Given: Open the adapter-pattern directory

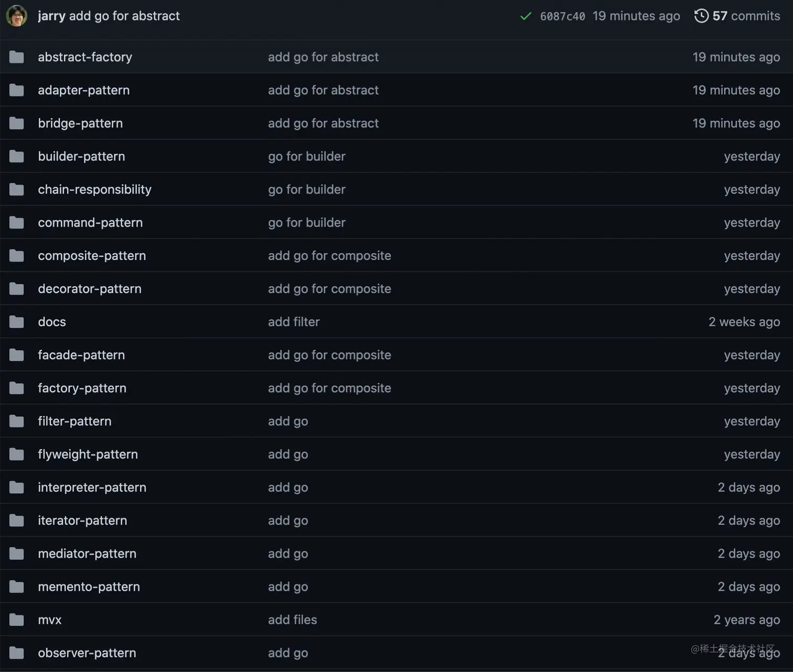Looking at the screenshot, I should pos(84,90).
